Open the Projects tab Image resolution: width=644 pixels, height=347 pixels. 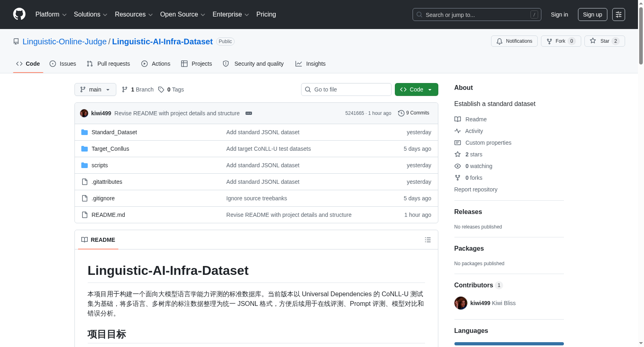tap(196, 64)
